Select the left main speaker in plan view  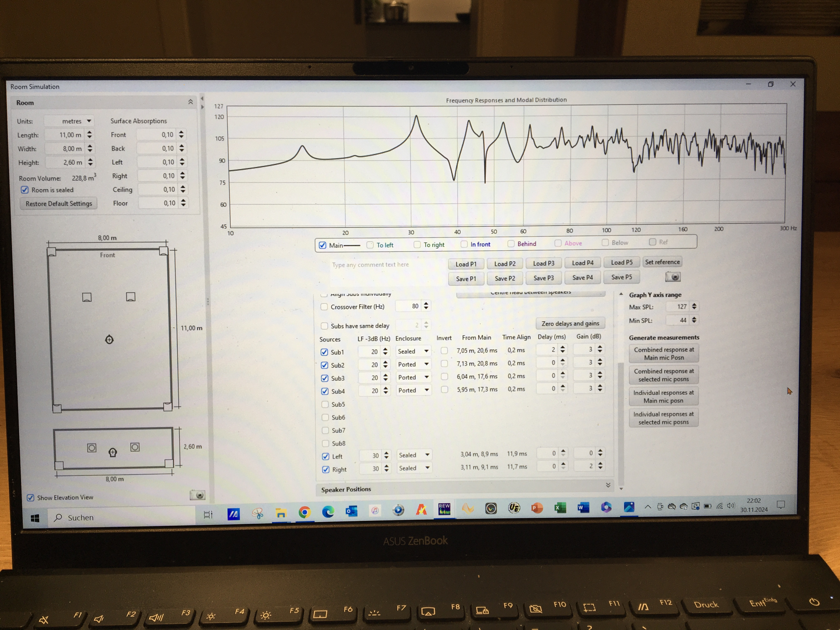point(87,297)
